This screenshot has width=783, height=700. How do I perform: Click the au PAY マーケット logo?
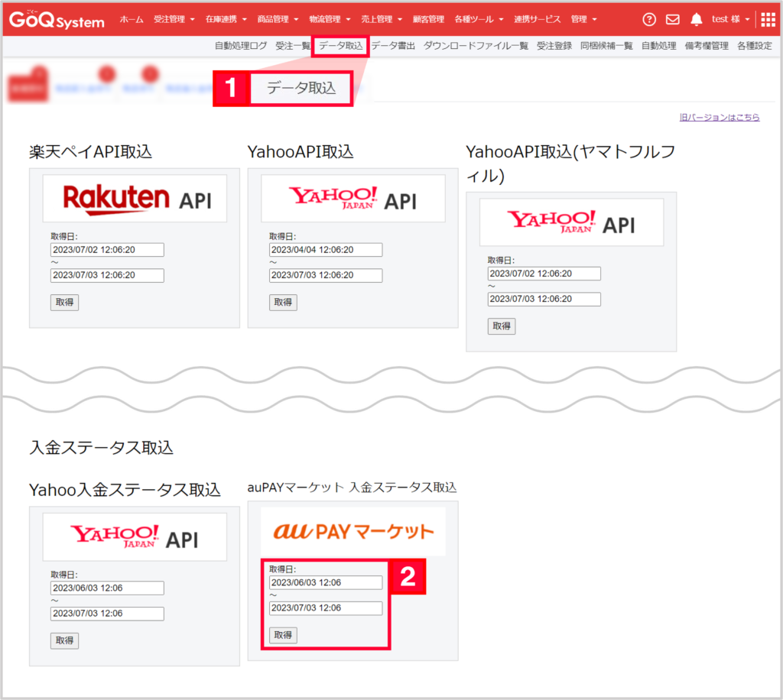[x=353, y=531]
